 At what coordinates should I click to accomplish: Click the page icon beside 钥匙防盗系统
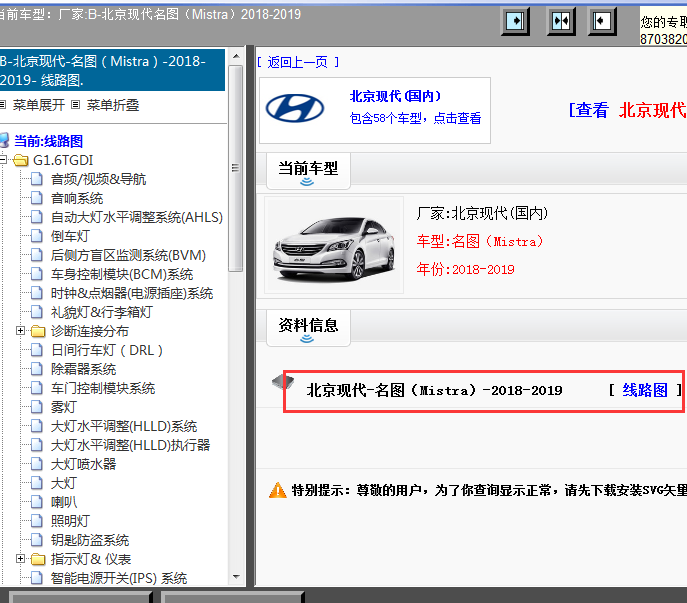point(37,540)
